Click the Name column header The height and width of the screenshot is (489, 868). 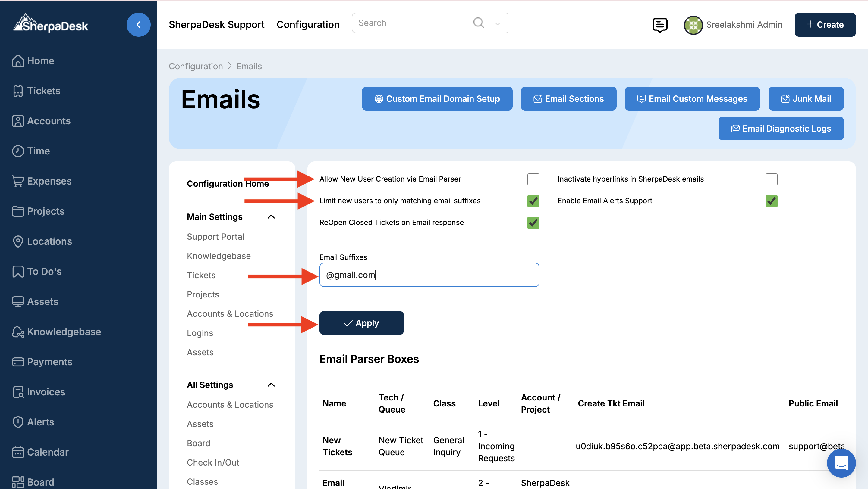pyautogui.click(x=334, y=403)
